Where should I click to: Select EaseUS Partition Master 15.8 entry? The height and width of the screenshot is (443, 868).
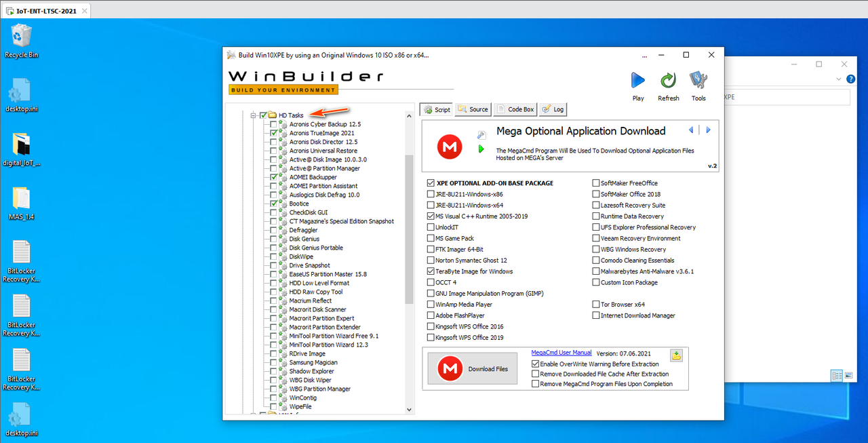328,274
